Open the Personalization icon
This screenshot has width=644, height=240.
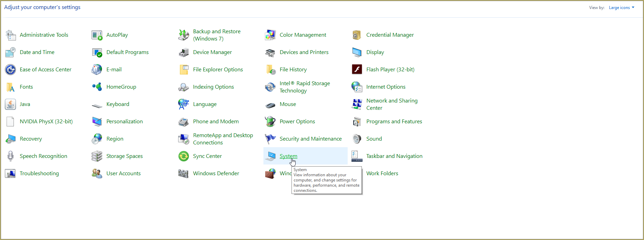pos(97,122)
